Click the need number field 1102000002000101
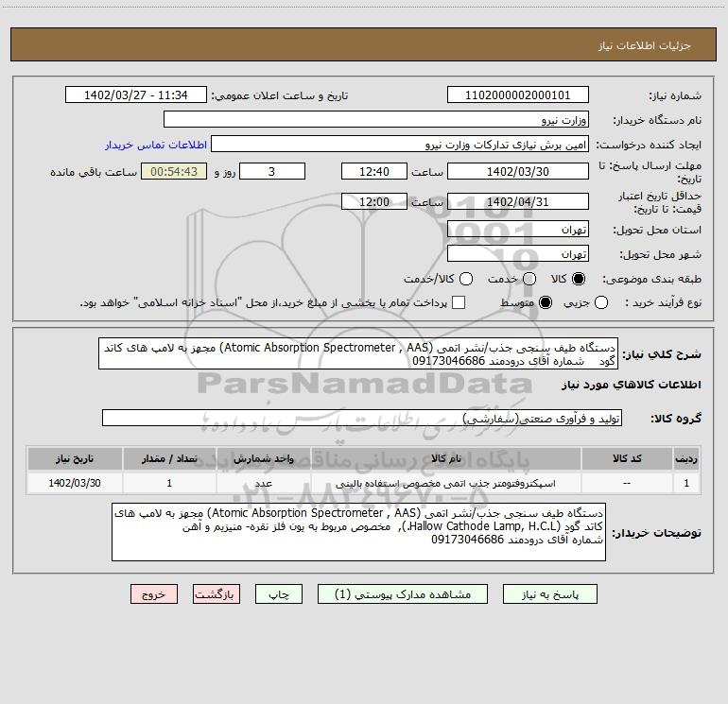Screen dimensions: 728x704 pos(518,95)
